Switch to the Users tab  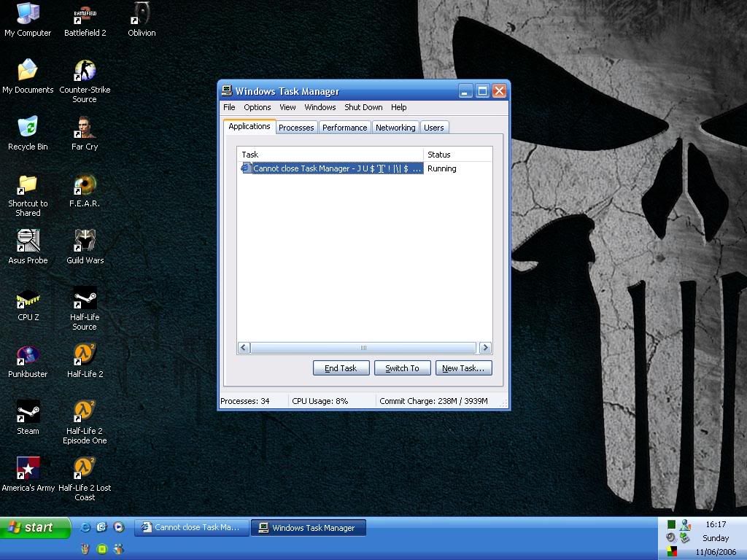(x=434, y=128)
